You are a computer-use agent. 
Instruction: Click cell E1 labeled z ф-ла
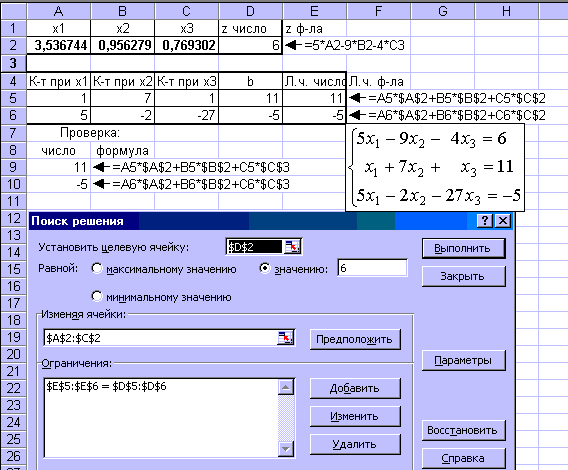point(314,28)
